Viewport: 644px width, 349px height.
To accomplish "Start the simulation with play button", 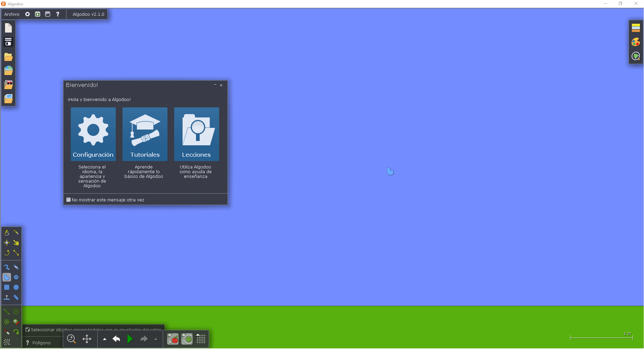I will [130, 339].
